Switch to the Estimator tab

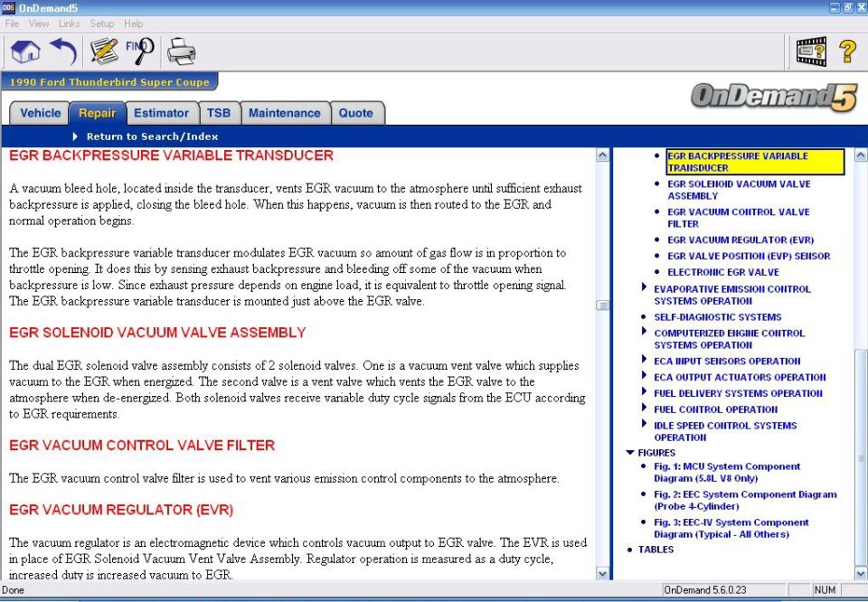162,113
